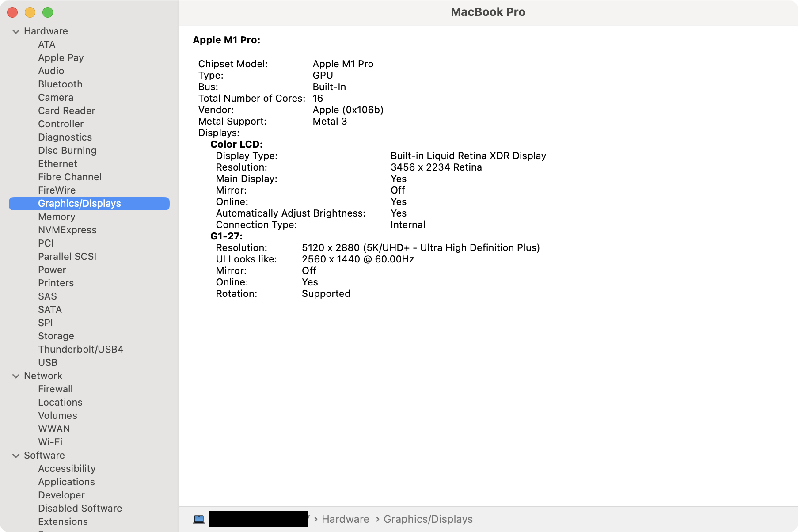Click the Apple M1 Pro heading
798x532 pixels.
coord(227,40)
